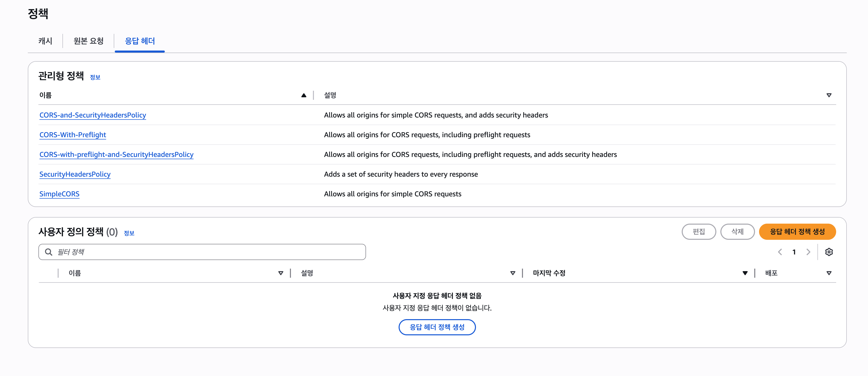Sort custom policies by 설명 column arrow

513,273
